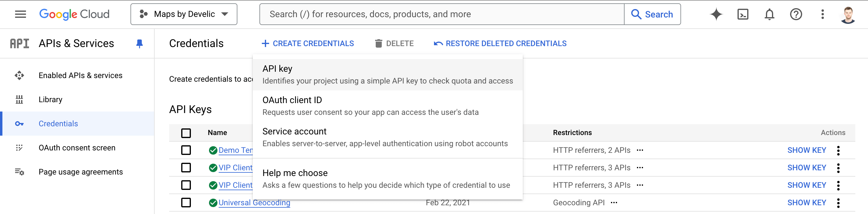Viewport: 868px width, 214px height.
Task: Check the Demo Ten row checkbox
Action: coord(186,150)
